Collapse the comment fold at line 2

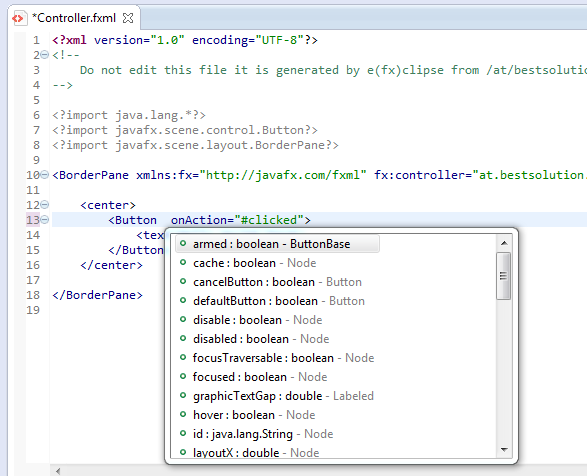point(44,55)
